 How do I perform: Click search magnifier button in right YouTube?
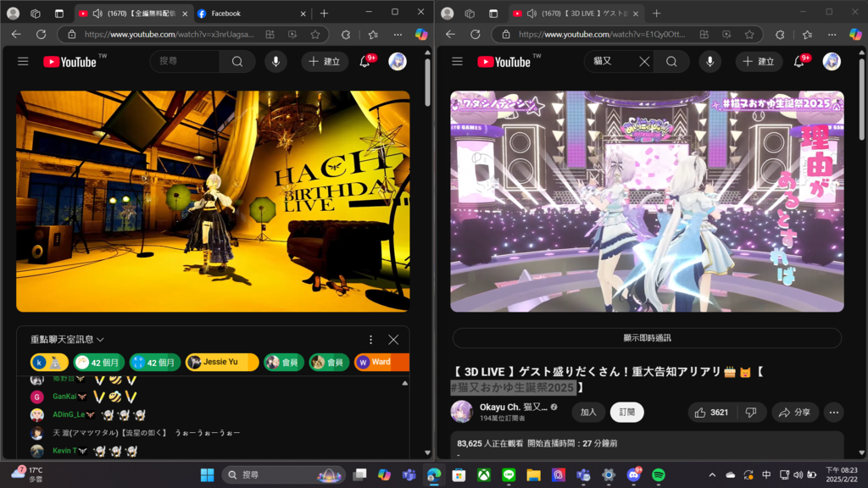pyautogui.click(x=671, y=61)
